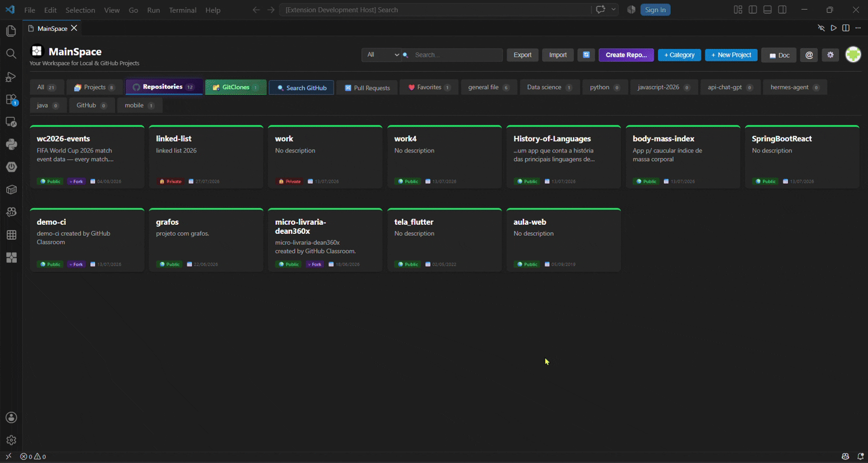
Task: Open the Explorer view in the activity bar
Action: pyautogui.click(x=11, y=31)
